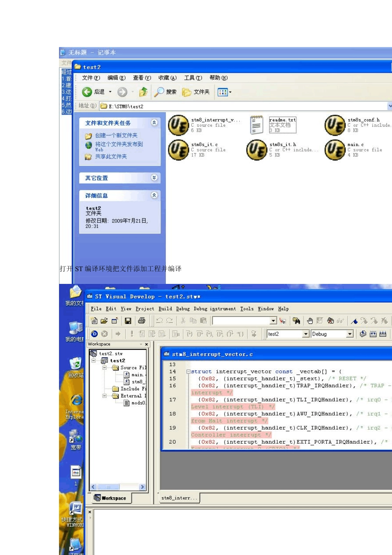
Task: Click Back button in test2 Explorer window
Action: 93,92
